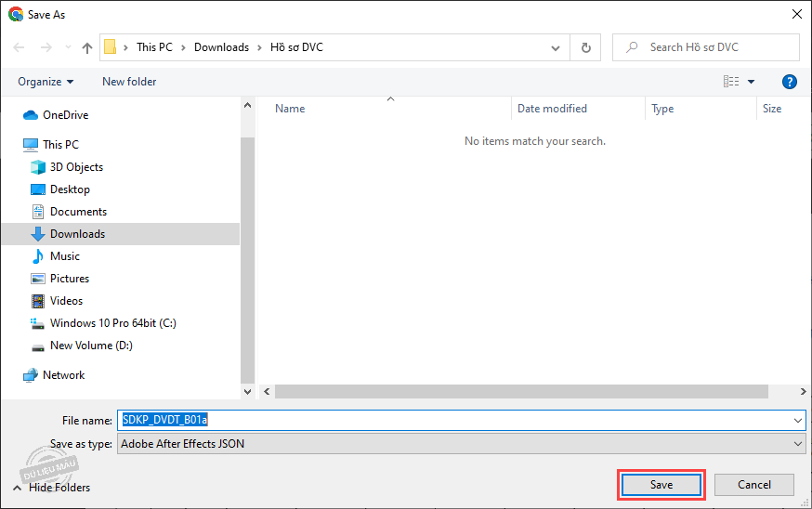
Task: Open New Volume (D:) drive
Action: (91, 346)
